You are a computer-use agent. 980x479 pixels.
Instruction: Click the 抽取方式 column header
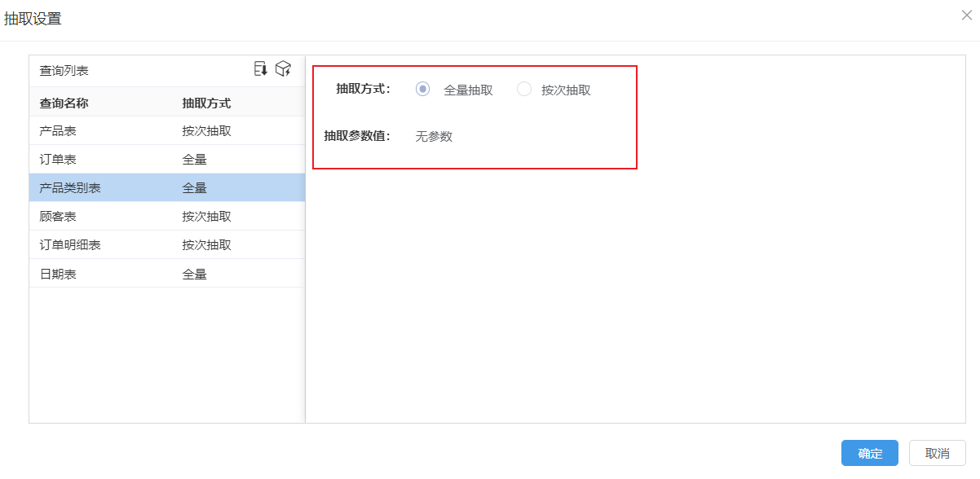coord(206,103)
